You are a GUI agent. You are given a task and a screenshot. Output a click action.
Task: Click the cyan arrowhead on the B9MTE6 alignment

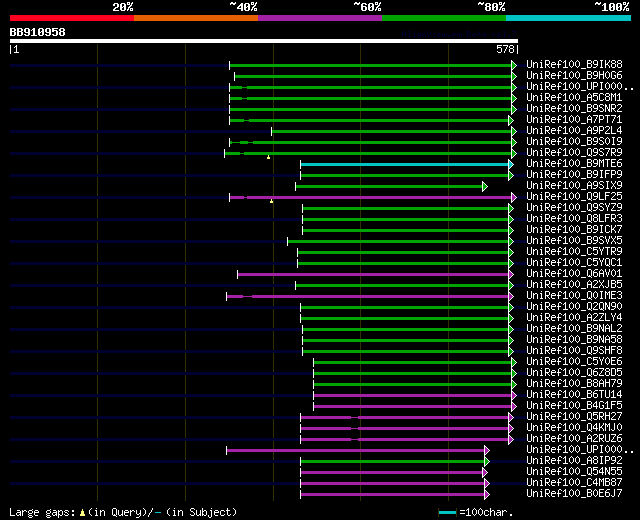(511, 164)
